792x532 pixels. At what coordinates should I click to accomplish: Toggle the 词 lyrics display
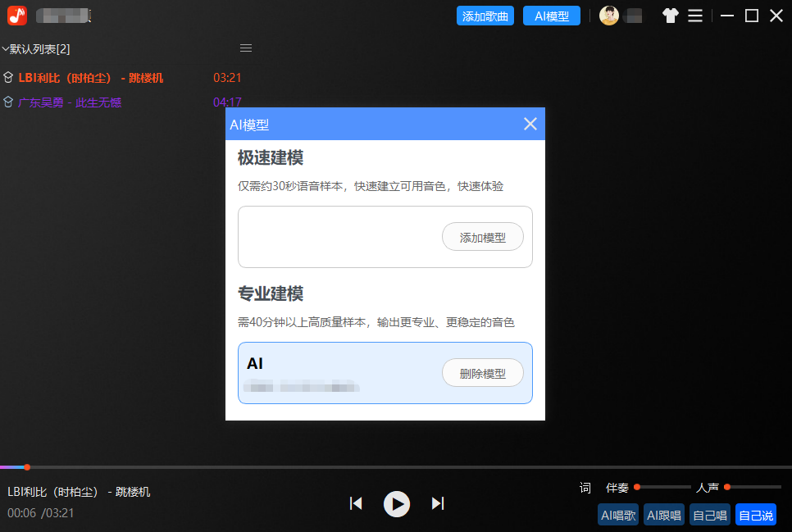click(x=585, y=488)
